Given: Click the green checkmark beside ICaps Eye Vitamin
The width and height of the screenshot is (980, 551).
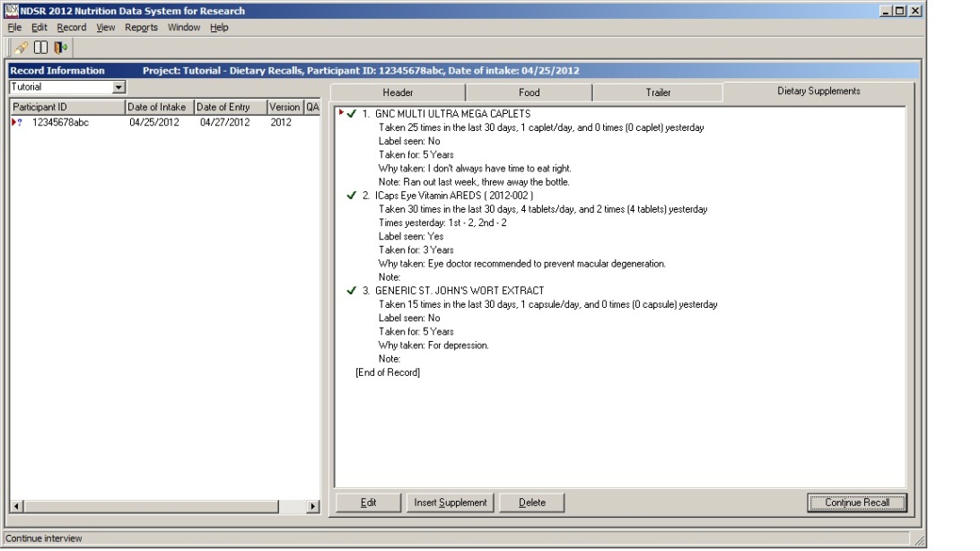Looking at the screenshot, I should (351, 196).
